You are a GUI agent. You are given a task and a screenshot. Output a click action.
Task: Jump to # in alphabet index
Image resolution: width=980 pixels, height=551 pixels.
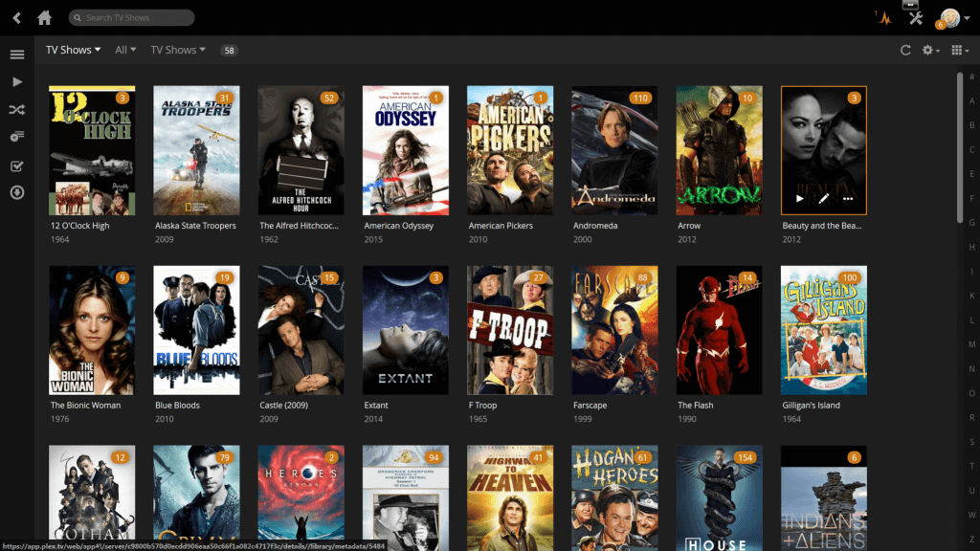[972, 77]
